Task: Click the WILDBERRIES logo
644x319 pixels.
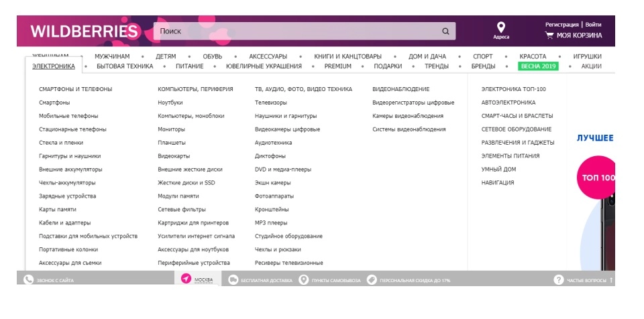Action: [x=85, y=31]
